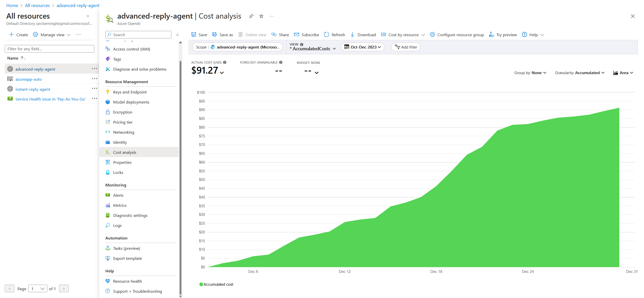This screenshot has width=644, height=298.
Task: Click the Filter for any field box
Action: point(50,49)
